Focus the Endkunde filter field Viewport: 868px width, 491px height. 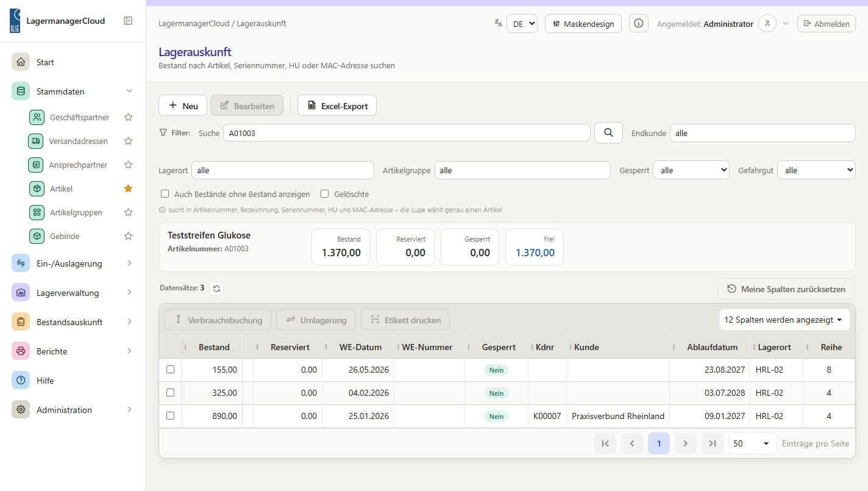763,133
